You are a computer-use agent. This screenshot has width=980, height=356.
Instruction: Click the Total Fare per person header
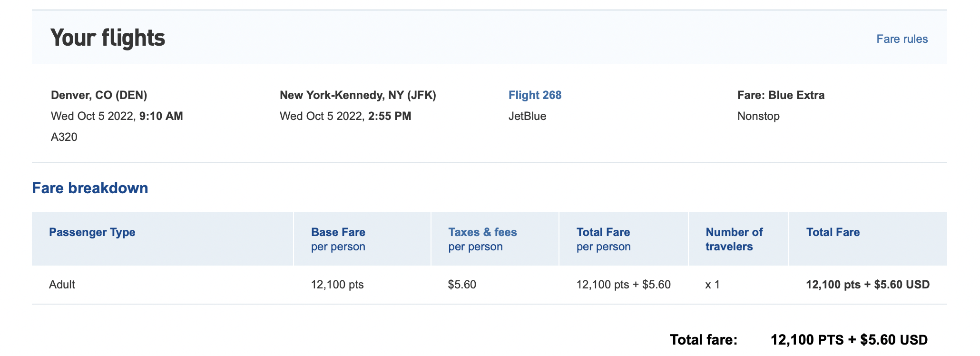(x=603, y=239)
